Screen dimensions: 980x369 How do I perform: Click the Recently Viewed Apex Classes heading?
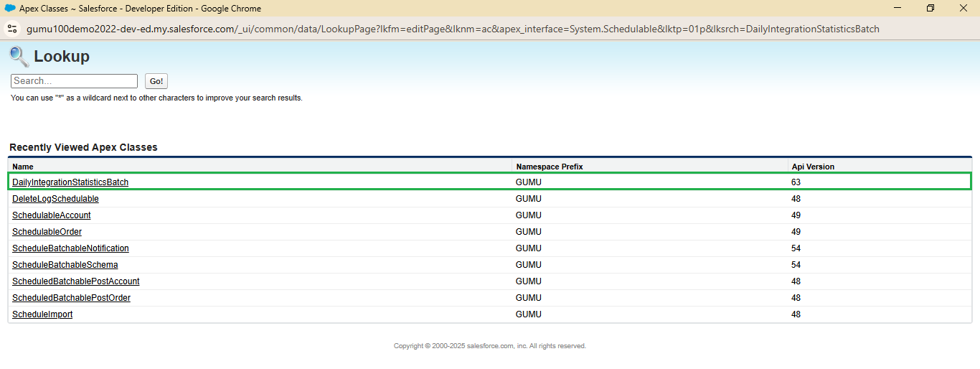point(83,147)
